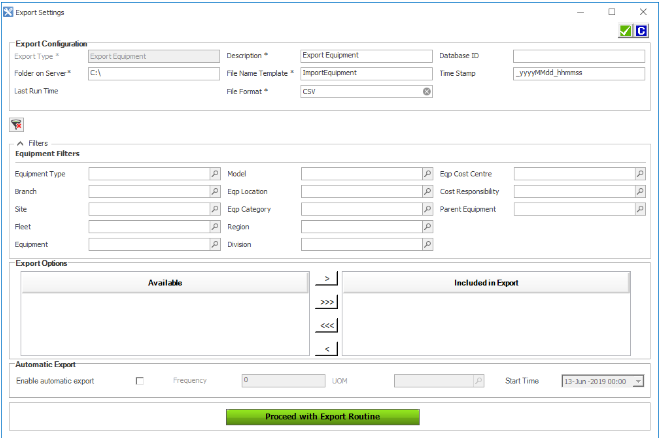Open Model lookup magnifier
This screenshot has height=438, width=659.
427,174
